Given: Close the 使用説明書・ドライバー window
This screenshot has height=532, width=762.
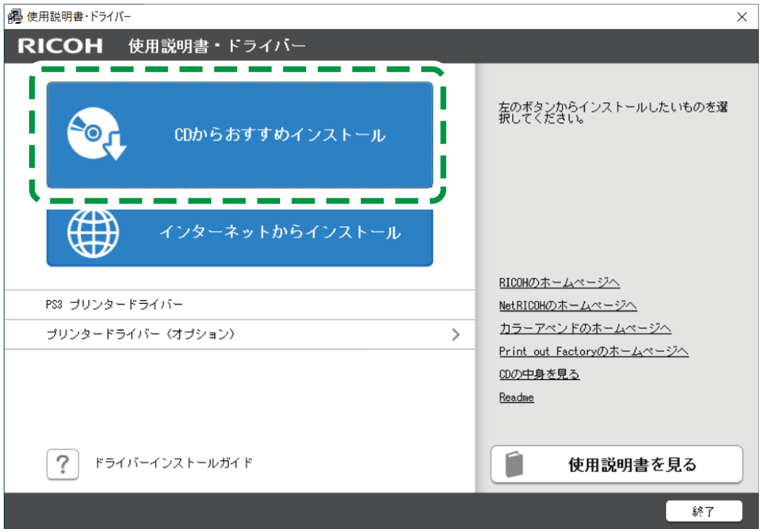Looking at the screenshot, I should 742,16.
